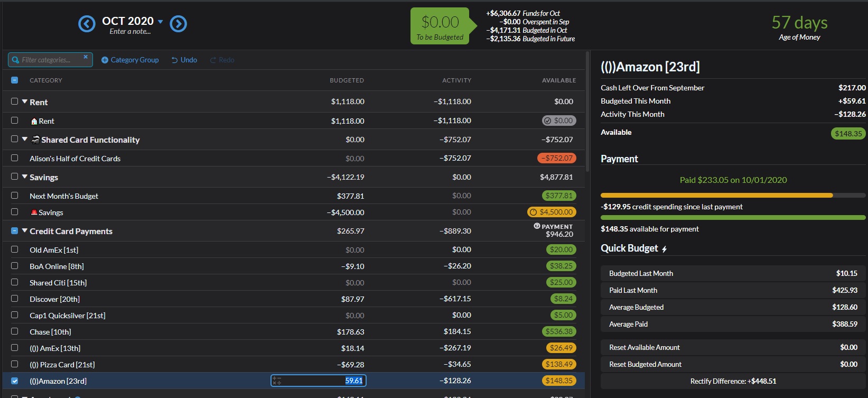Click the Undo button
The width and height of the screenshot is (868, 398).
pos(184,60)
